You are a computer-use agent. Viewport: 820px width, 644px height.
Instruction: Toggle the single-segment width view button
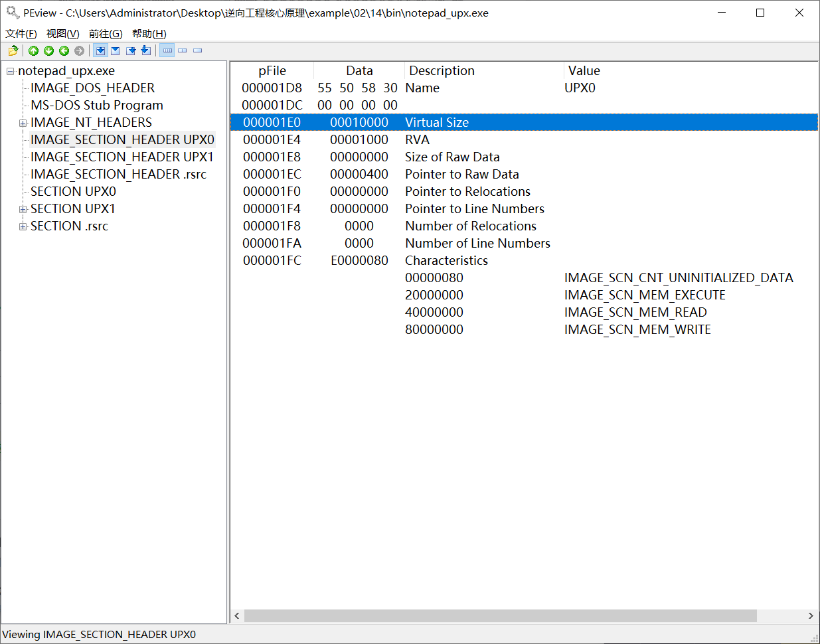197,50
